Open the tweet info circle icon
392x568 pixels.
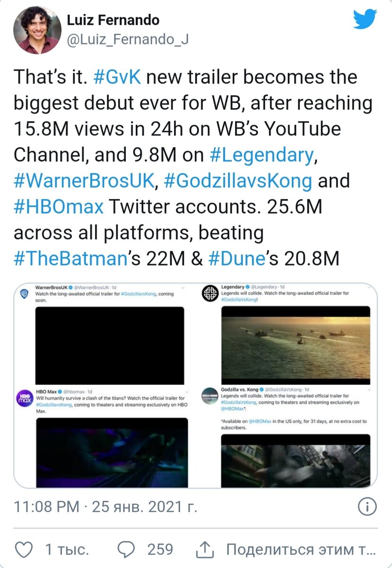click(x=366, y=508)
